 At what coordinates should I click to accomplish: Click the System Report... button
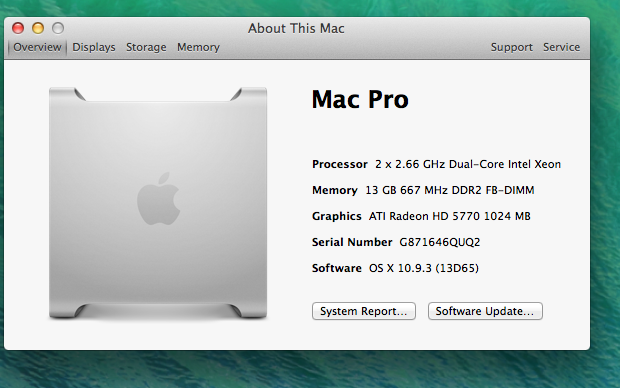(x=364, y=311)
